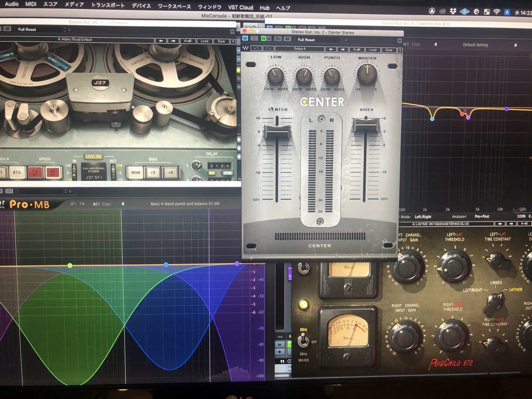Image resolution: width=532 pixels, height=399 pixels.
Task: Click Load button in J37 plugin
Action: click(205, 41)
